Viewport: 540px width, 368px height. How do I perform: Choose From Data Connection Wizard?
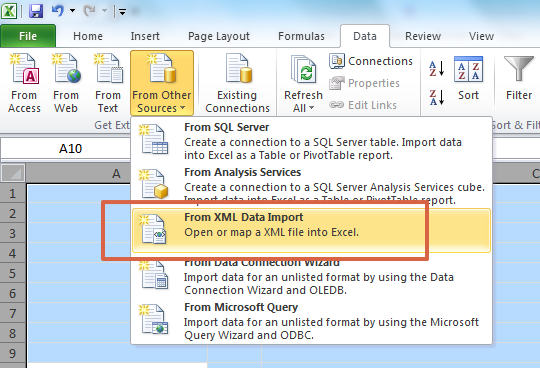[311, 277]
